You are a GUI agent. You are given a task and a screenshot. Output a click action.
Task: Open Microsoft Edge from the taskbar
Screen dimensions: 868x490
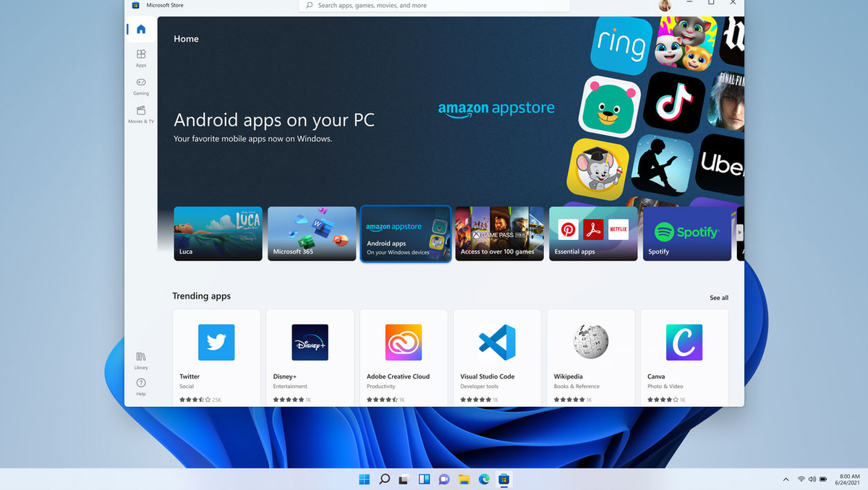484,478
